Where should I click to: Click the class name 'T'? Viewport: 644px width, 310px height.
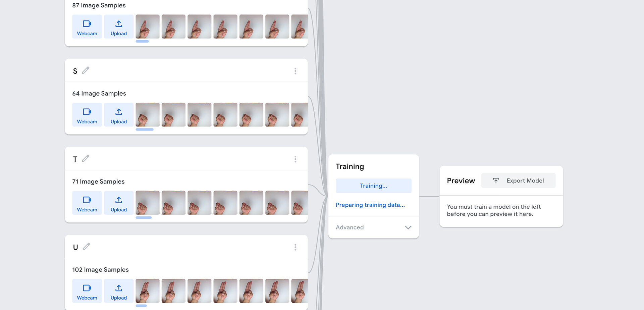point(75,159)
